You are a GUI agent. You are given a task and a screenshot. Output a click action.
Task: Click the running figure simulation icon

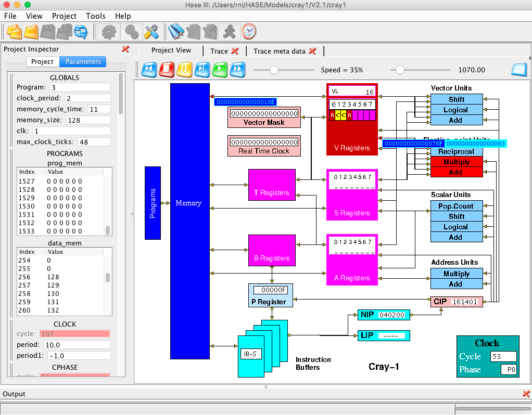(x=230, y=32)
